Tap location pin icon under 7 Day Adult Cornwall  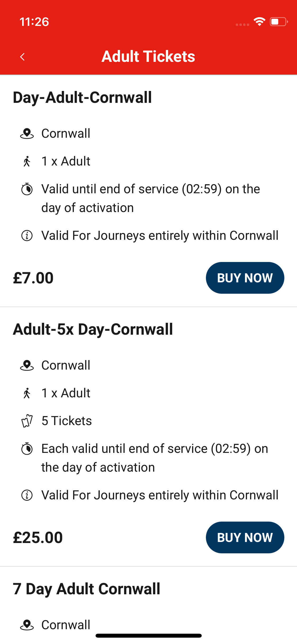click(27, 625)
